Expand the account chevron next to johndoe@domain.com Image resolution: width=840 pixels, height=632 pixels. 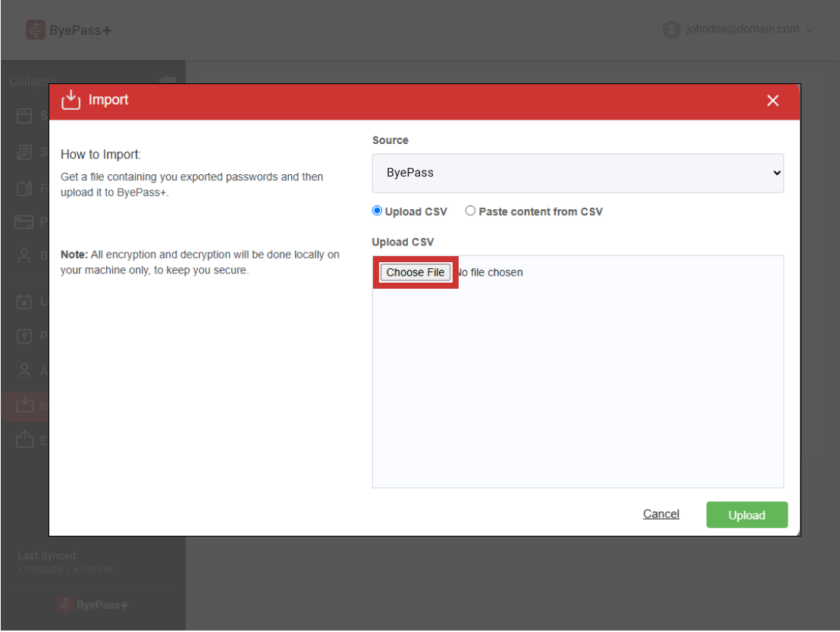pos(810,30)
